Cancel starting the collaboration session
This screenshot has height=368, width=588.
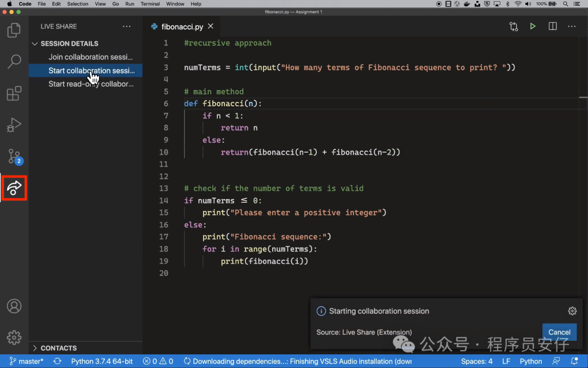tap(559, 332)
